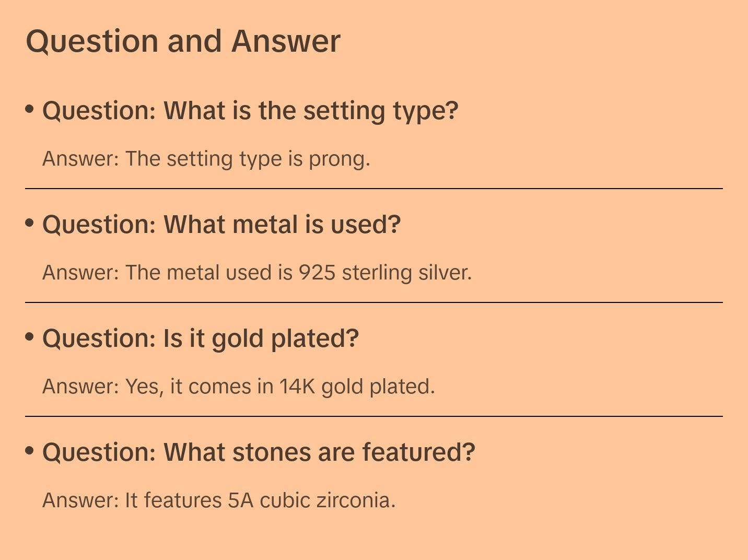Screen dimensions: 748x560
Task: Expand the "Is it gold plated?" question
Action: [201, 339]
